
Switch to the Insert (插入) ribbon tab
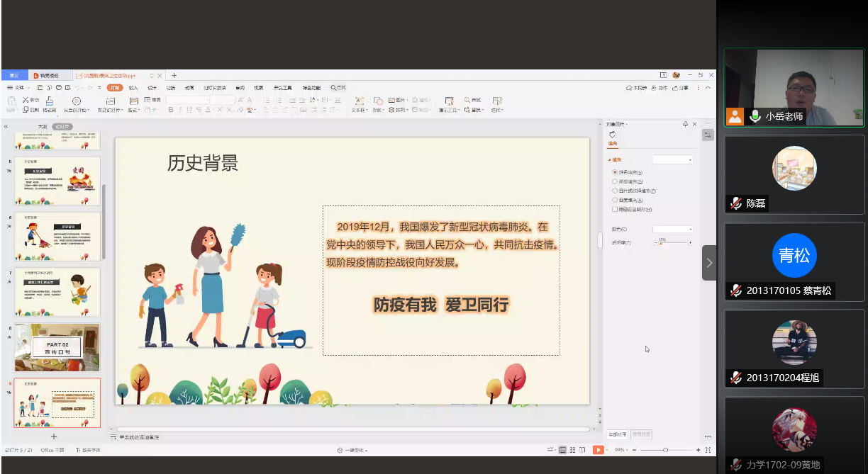pyautogui.click(x=133, y=88)
